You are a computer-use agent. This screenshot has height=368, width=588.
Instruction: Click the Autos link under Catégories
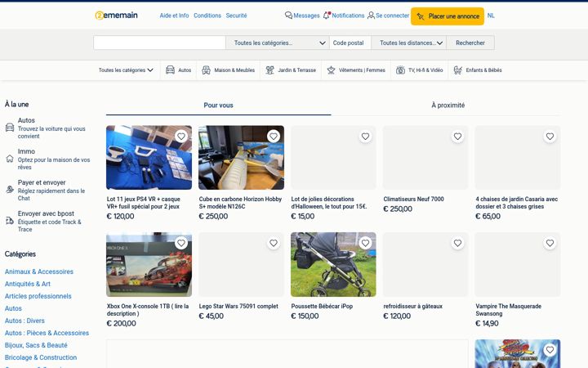13,308
